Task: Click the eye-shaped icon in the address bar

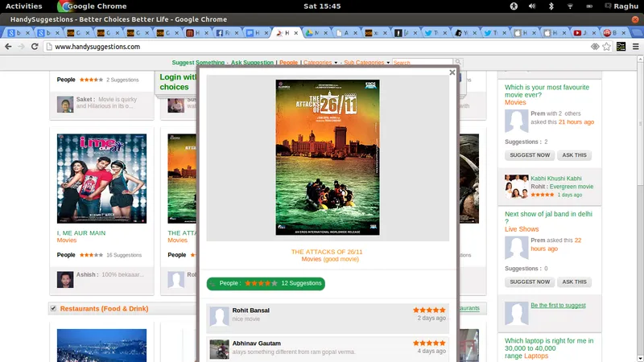Action: (x=595, y=47)
